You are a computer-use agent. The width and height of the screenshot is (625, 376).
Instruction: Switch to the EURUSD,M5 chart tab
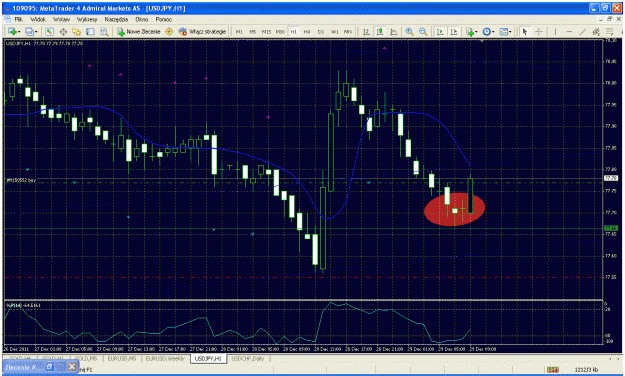click(x=122, y=358)
